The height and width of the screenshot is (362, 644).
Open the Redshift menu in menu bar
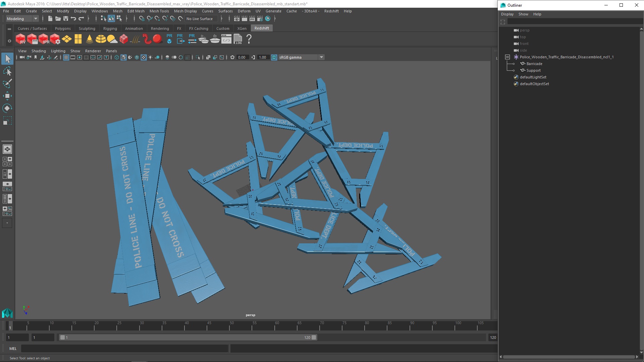[x=331, y=11]
